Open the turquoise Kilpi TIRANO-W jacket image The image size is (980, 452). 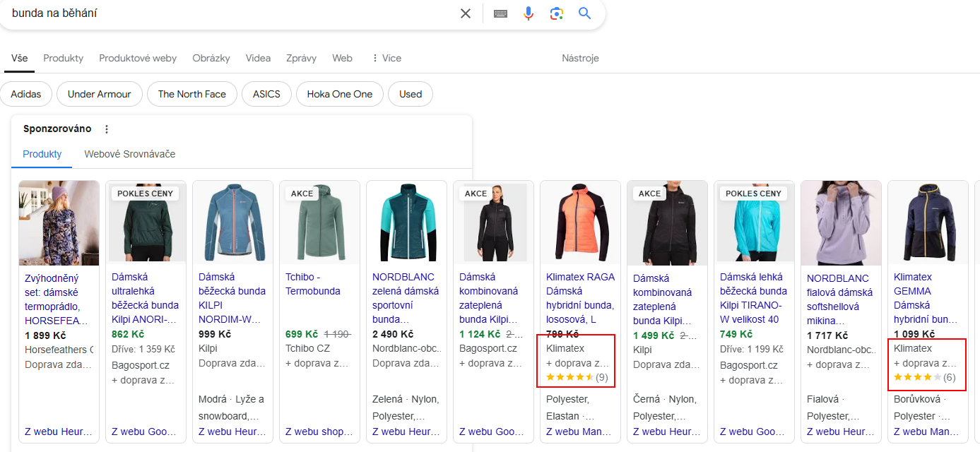pyautogui.click(x=755, y=222)
